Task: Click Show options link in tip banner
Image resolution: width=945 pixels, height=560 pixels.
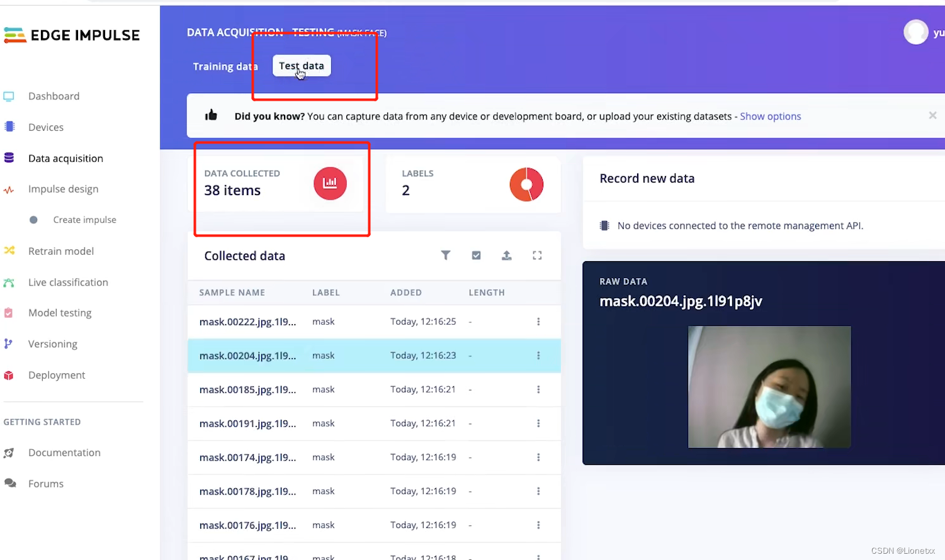Action: pos(771,116)
